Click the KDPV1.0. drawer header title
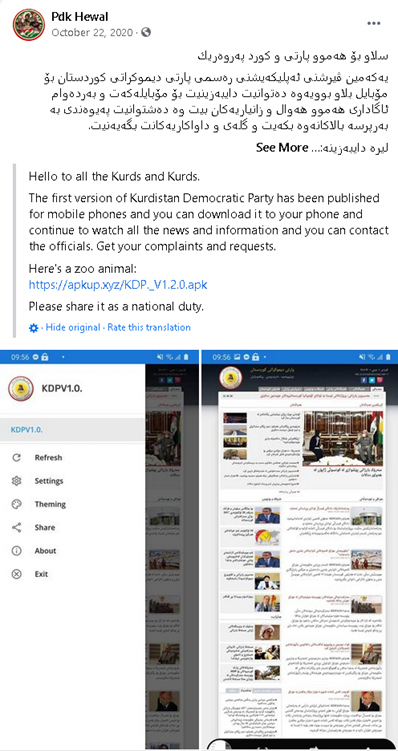 (x=62, y=388)
